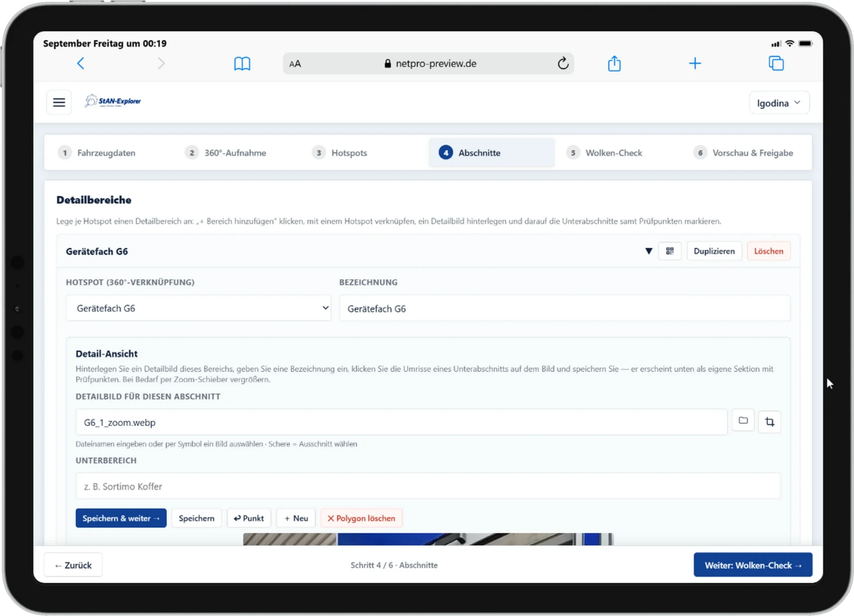Add a new polygon with + Neu

click(x=296, y=518)
